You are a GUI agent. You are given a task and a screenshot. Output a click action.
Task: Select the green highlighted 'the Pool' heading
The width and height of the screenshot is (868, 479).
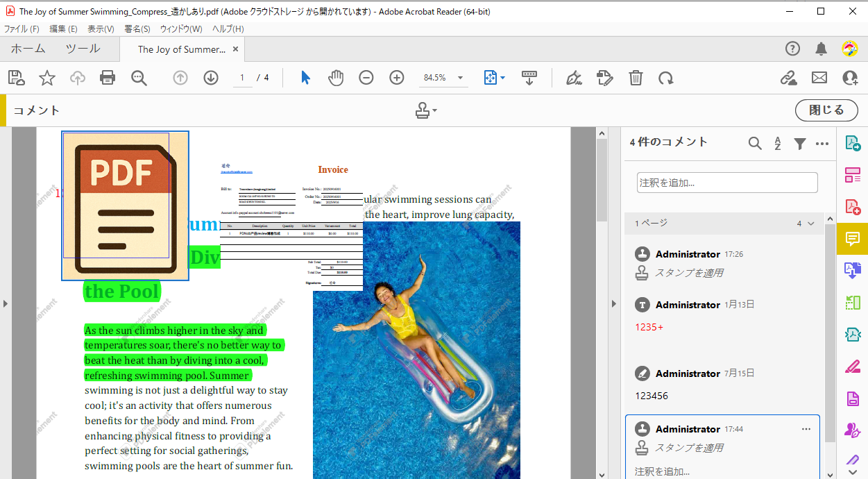pos(121,291)
